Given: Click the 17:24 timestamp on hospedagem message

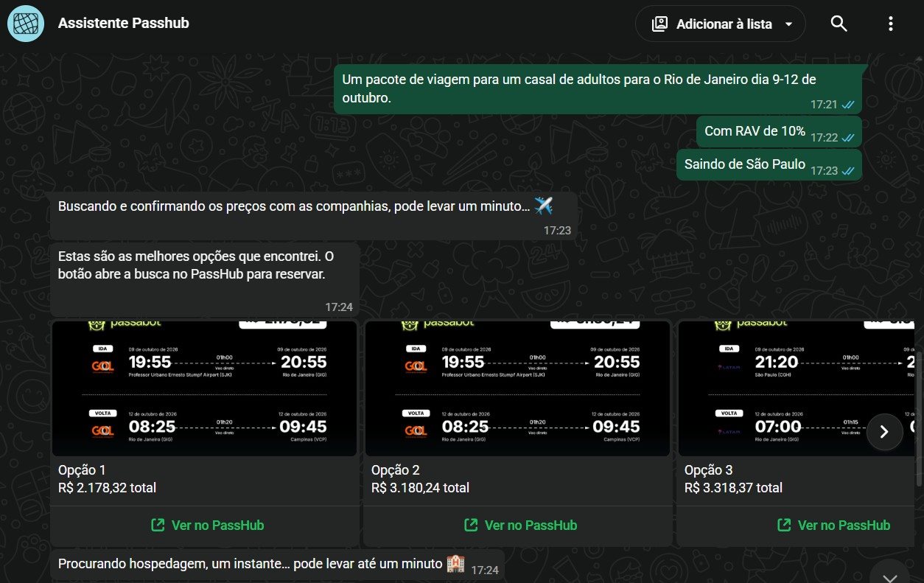Looking at the screenshot, I should tap(484, 570).
